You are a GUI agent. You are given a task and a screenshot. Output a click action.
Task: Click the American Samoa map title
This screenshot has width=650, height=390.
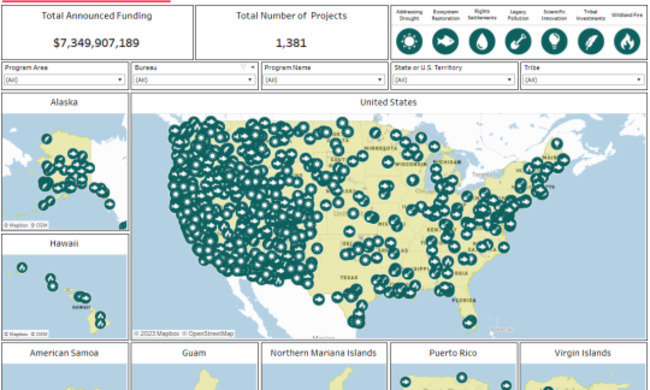pyautogui.click(x=64, y=353)
